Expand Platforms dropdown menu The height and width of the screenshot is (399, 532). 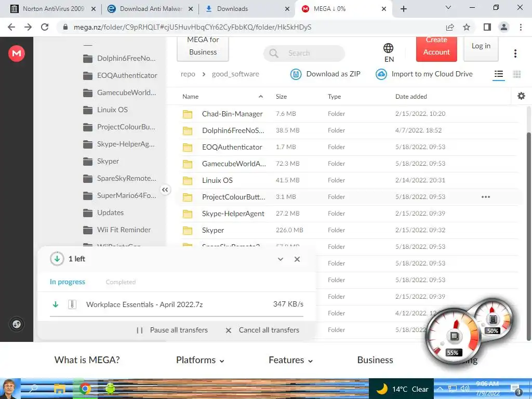[200, 360]
